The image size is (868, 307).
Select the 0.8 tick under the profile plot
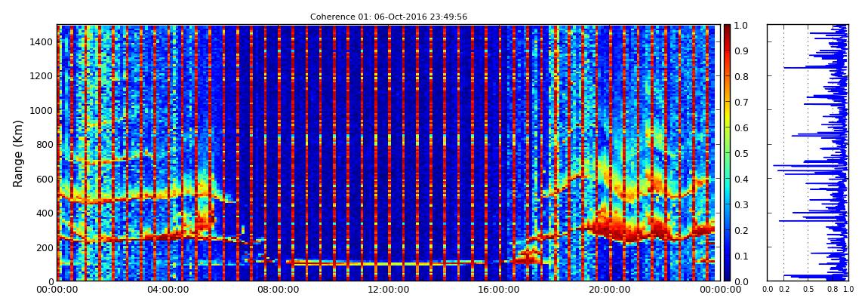832,289
